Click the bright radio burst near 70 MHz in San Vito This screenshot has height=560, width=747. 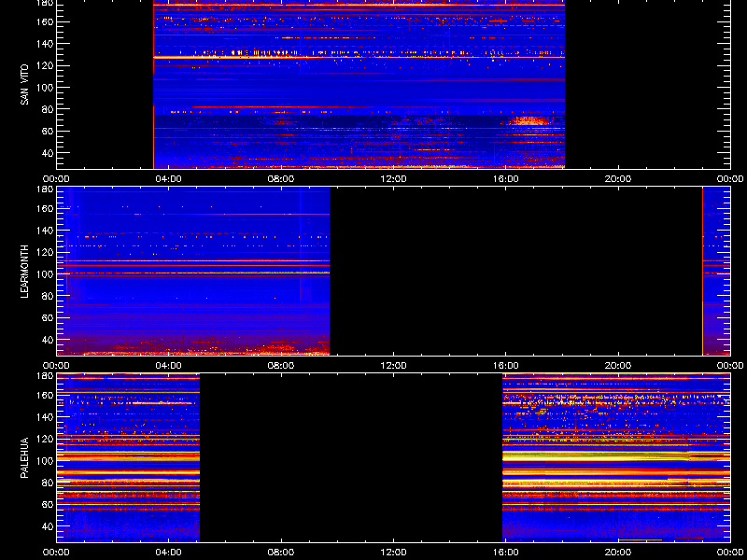tap(530, 120)
